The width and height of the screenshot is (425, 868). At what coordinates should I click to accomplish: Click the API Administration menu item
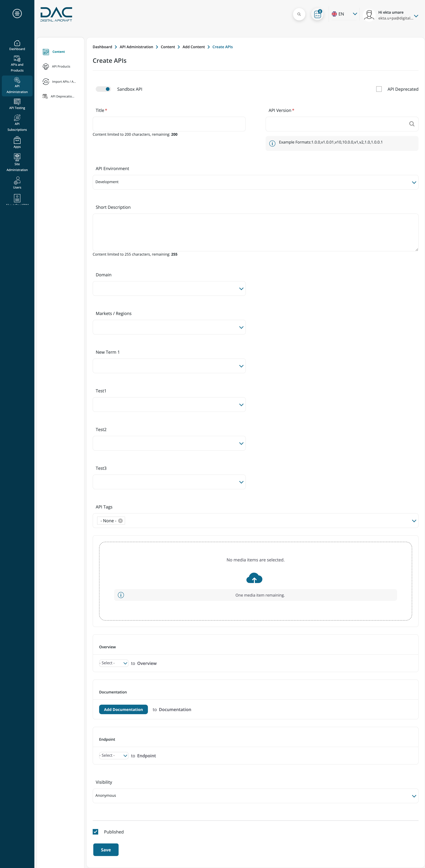pyautogui.click(x=17, y=86)
